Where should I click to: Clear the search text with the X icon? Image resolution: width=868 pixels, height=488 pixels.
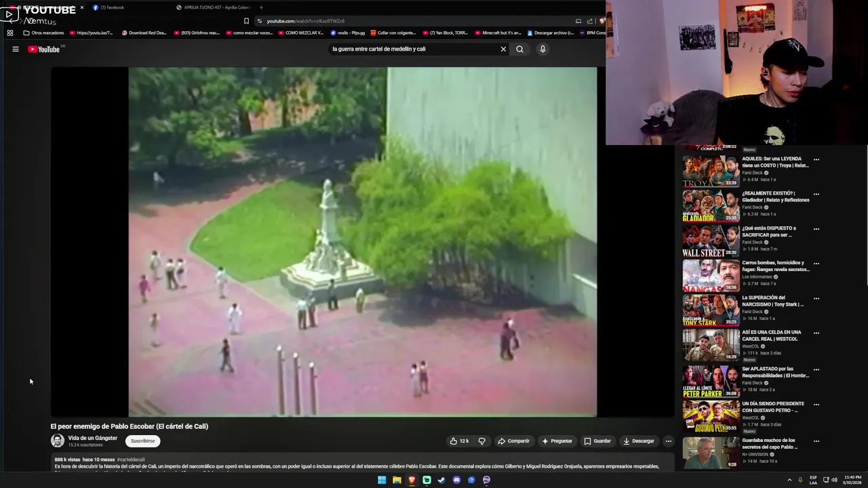point(503,49)
